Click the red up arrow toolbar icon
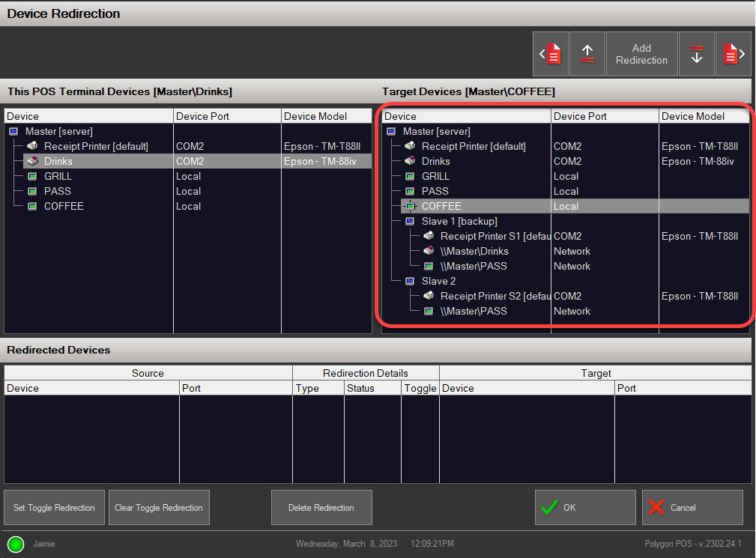756x558 pixels. (x=587, y=53)
